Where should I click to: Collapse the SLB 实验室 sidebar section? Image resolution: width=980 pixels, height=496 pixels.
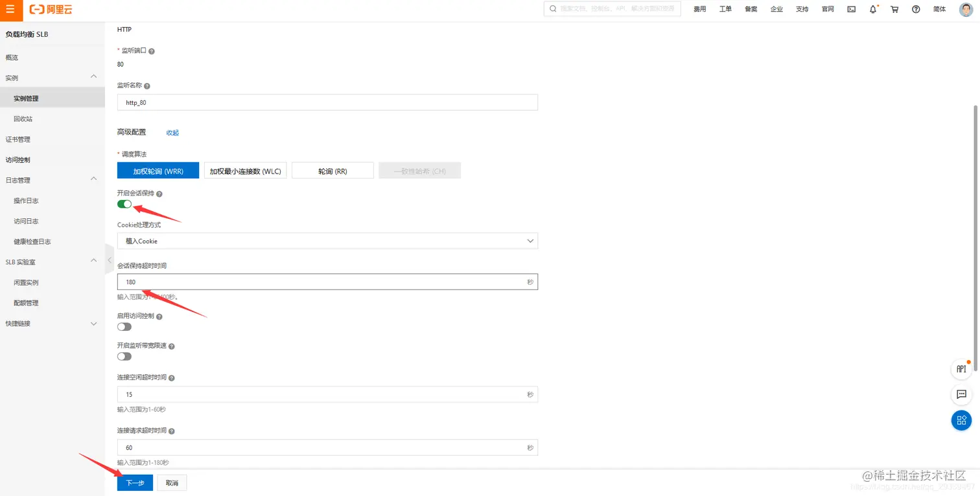93,260
